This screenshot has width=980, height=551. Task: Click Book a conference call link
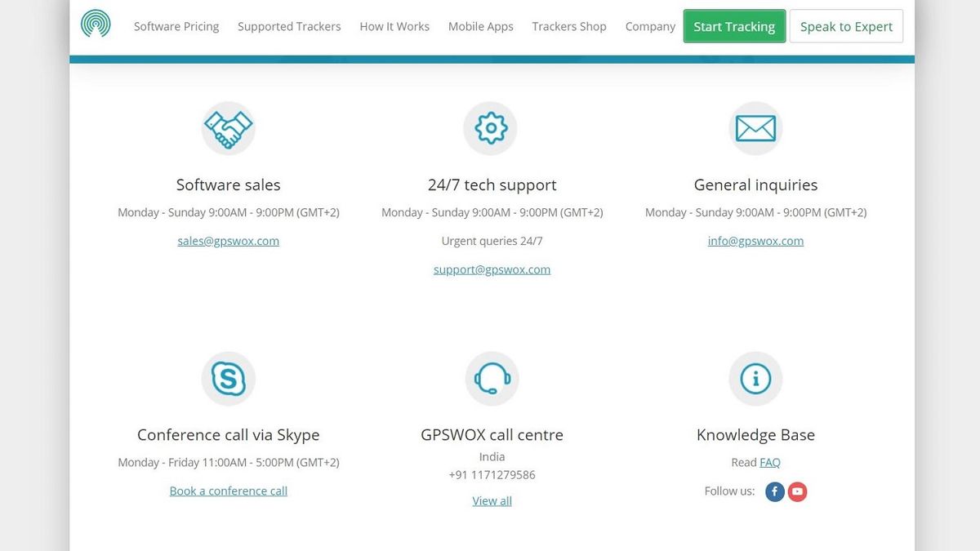click(229, 491)
